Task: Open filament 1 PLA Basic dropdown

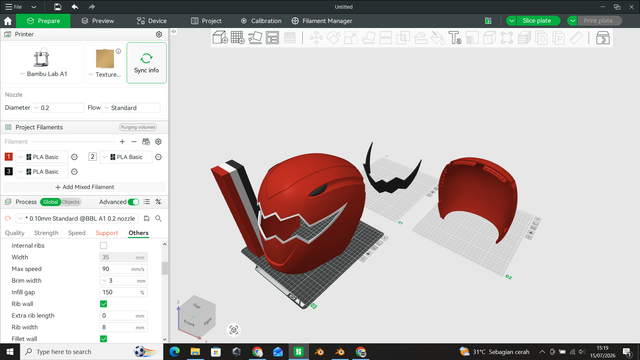Action: pyautogui.click(x=42, y=157)
